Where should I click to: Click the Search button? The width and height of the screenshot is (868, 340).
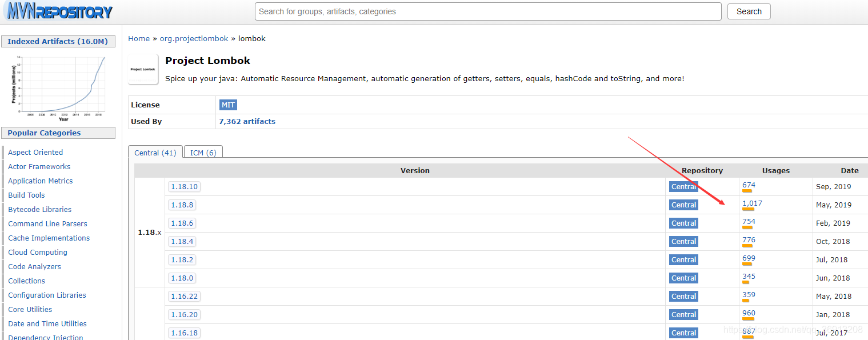tap(749, 11)
